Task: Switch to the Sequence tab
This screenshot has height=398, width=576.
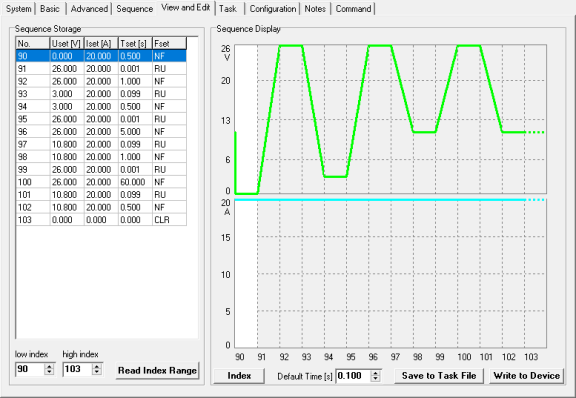Action: pos(134,9)
